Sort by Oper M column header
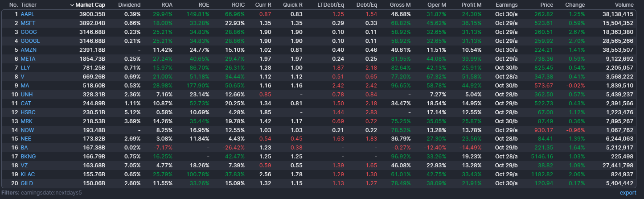This screenshot has height=199, width=644. click(x=437, y=5)
